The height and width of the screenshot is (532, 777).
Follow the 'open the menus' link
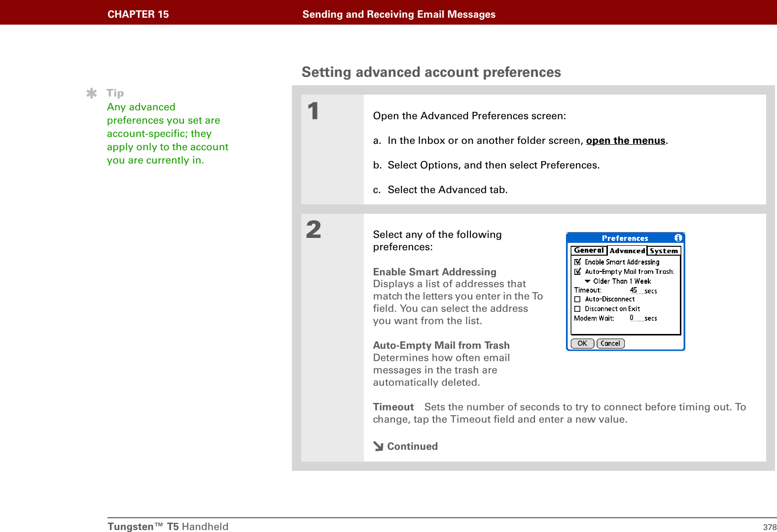(626, 140)
